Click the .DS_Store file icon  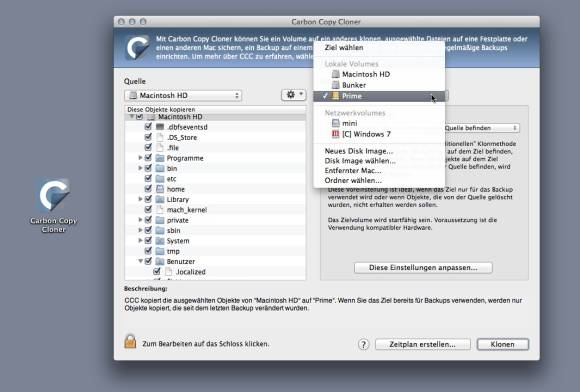(x=160, y=137)
